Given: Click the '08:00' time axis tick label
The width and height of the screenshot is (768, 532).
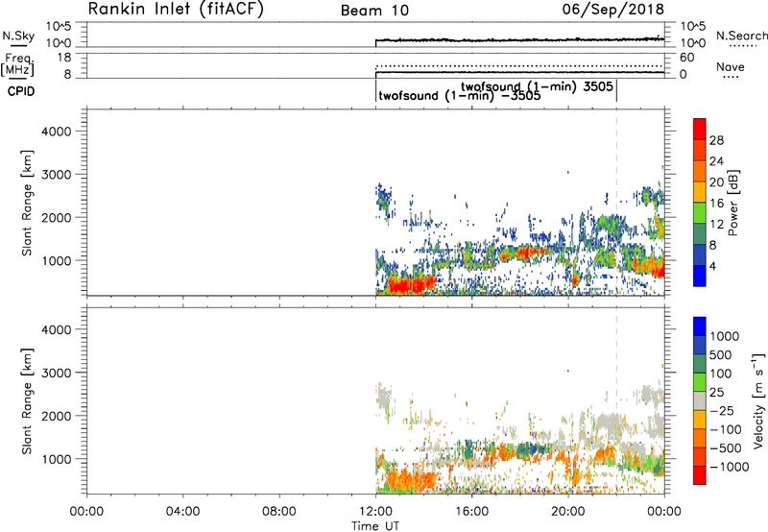Looking at the screenshot, I should [279, 512].
